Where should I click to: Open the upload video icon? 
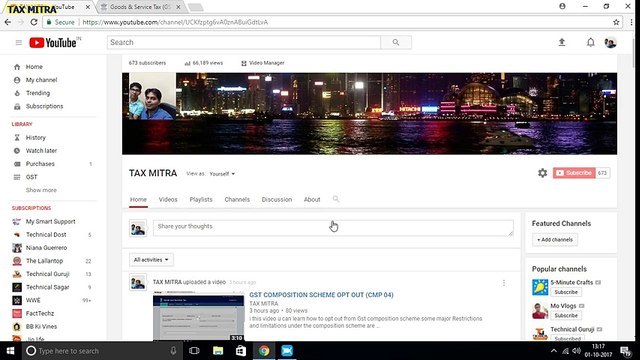tap(562, 42)
